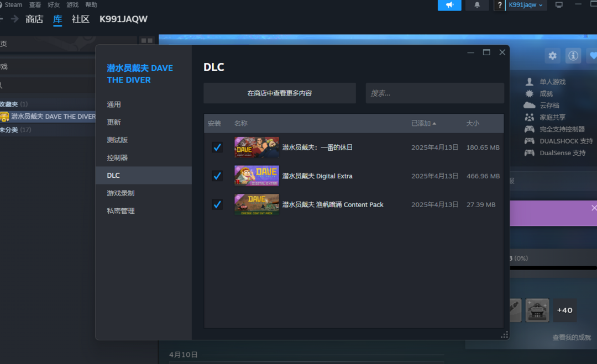597x364 pixels.
Task: Click the info icon beside the gear
Action: click(x=573, y=56)
